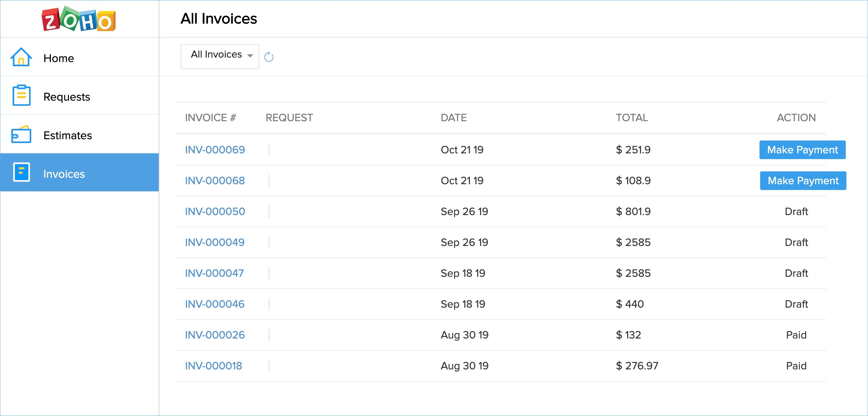Click the Estimates wallet icon
Screen dimensions: 868x416
(x=21, y=135)
